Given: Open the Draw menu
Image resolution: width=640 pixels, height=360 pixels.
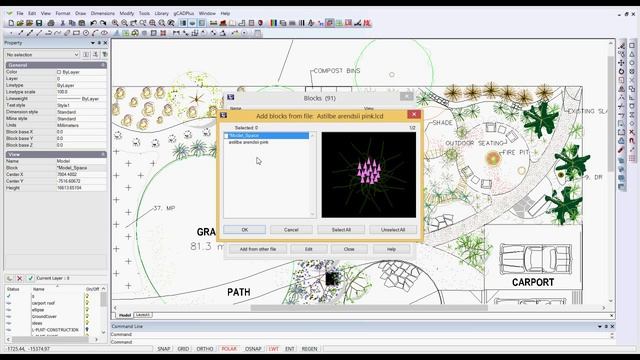Looking at the screenshot, I should 80,13.
